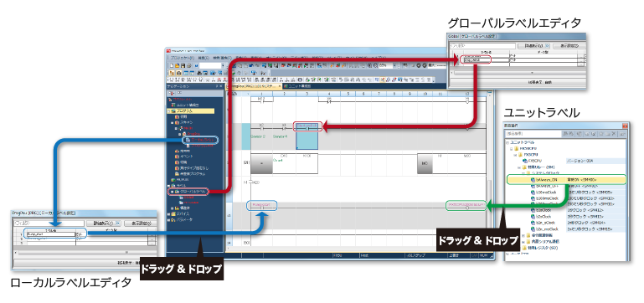Select FX5CPU row showing バージョン

pos(574,161)
